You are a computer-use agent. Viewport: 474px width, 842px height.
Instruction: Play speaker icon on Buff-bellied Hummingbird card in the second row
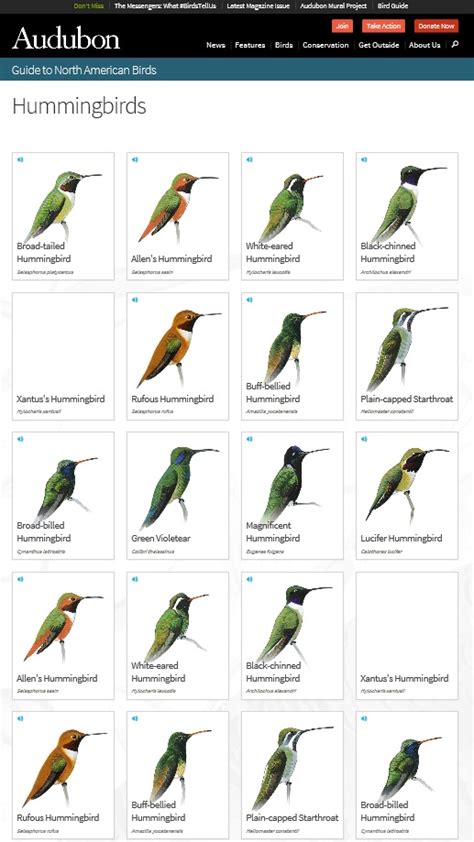(x=250, y=299)
